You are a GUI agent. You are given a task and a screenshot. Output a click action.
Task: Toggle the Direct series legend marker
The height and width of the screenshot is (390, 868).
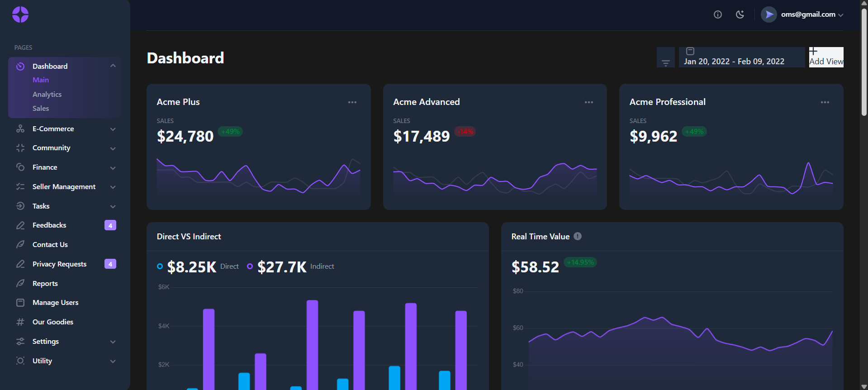160,266
